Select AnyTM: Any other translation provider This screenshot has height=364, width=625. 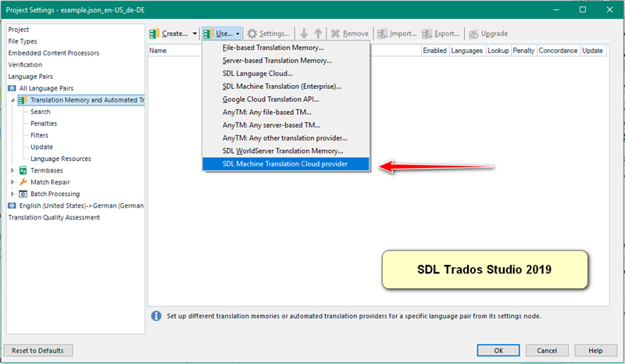click(286, 138)
